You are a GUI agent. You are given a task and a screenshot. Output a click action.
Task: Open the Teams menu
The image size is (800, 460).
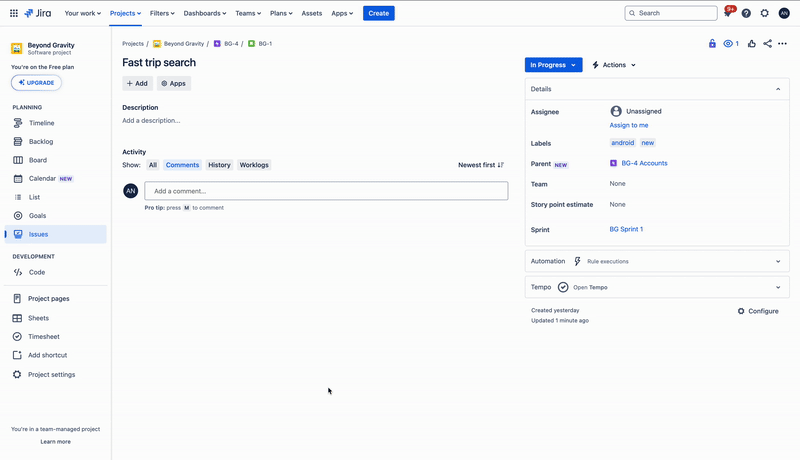[248, 13]
